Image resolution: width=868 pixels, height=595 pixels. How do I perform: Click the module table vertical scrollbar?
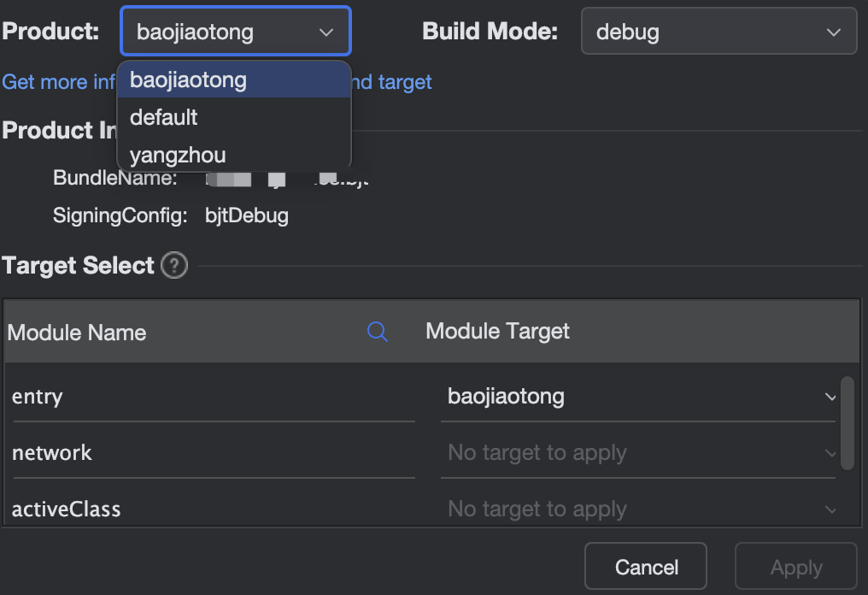coord(847,423)
